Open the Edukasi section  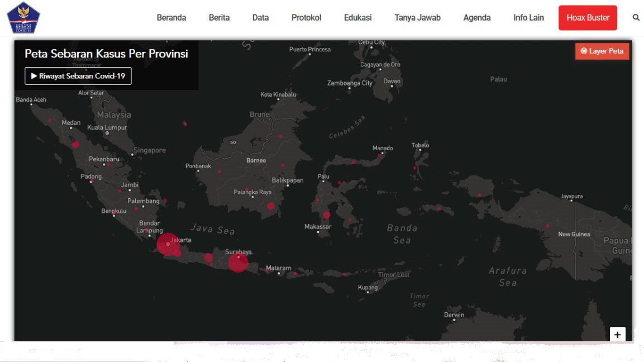[357, 18]
